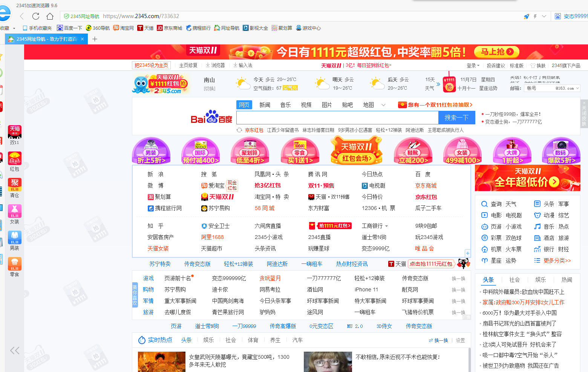
Task: Click the 搜索一下 button
Action: [x=456, y=118]
